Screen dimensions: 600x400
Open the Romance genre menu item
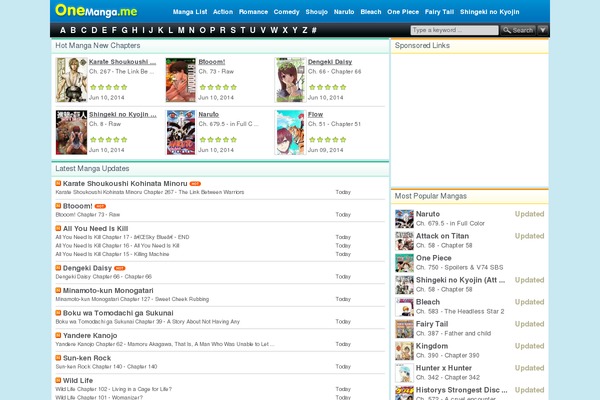(253, 12)
